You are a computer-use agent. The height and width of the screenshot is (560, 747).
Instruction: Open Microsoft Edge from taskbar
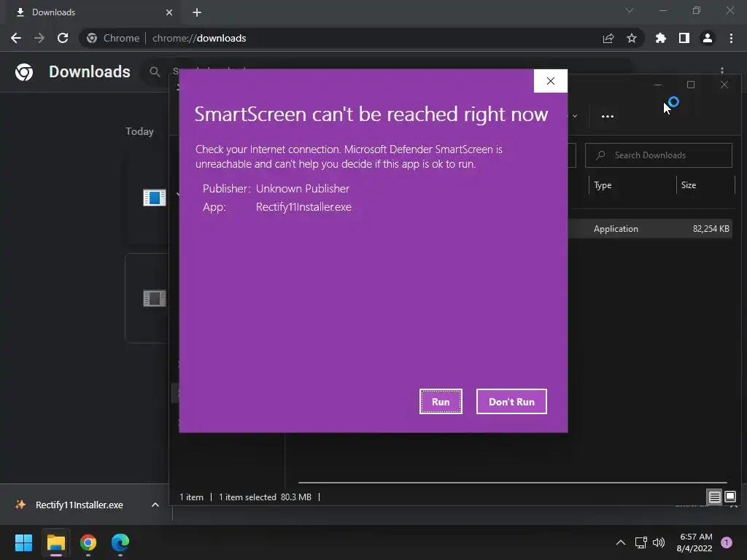tap(120, 542)
